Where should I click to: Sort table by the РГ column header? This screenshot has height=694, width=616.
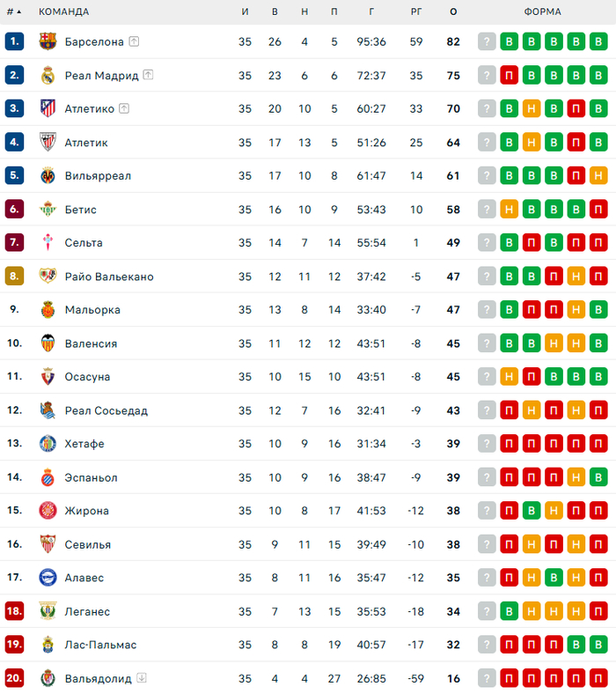pos(416,12)
